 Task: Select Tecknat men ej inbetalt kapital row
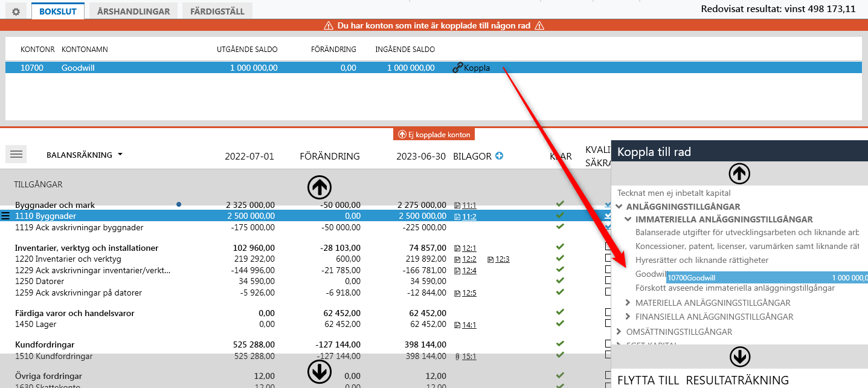coord(674,193)
